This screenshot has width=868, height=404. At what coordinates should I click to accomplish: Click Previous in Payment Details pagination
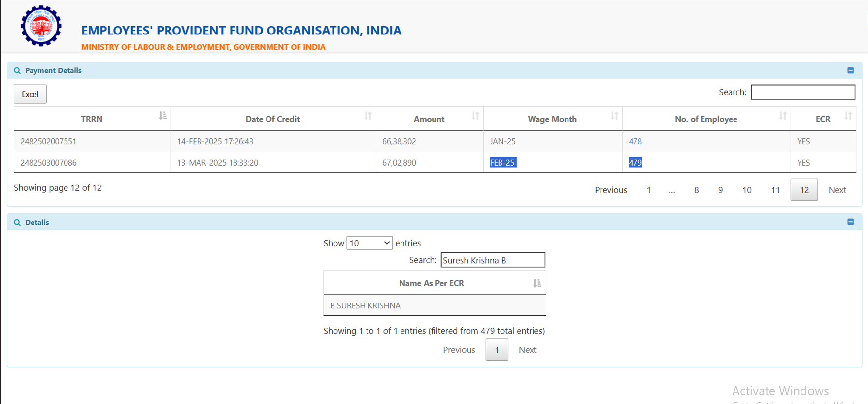pyautogui.click(x=610, y=190)
